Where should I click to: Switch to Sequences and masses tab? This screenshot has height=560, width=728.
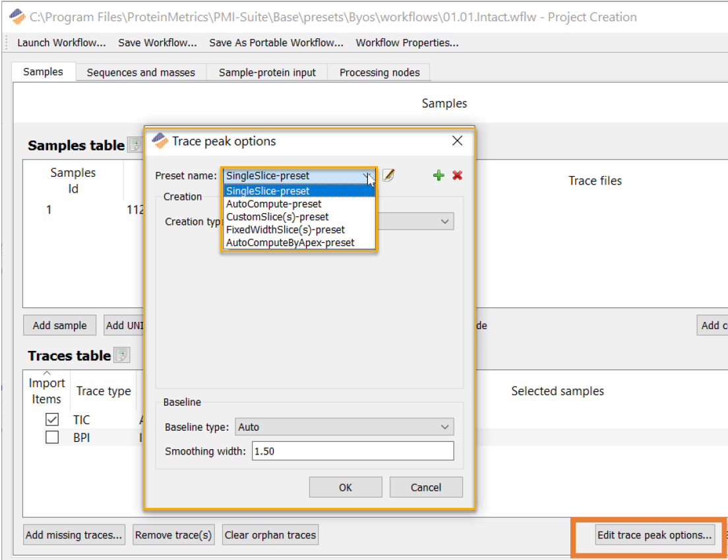140,73
